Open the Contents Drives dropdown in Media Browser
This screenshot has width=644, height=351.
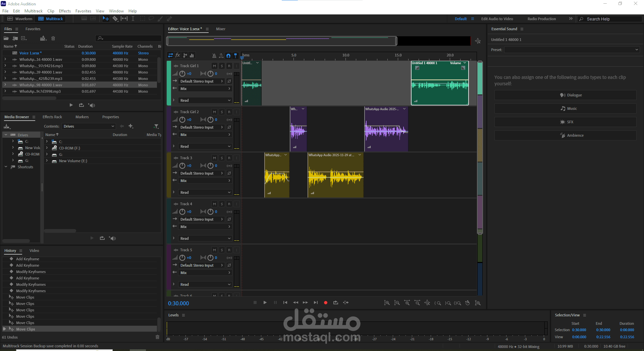89,126
